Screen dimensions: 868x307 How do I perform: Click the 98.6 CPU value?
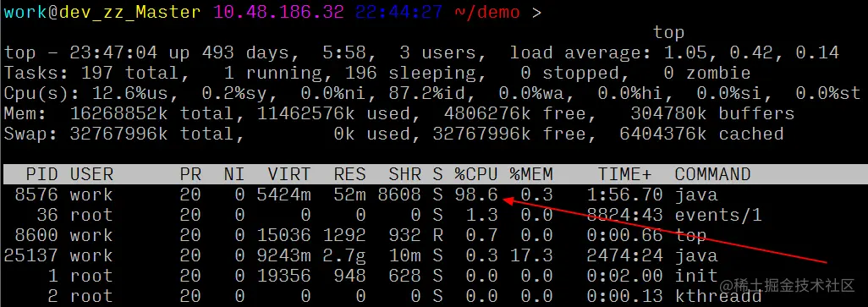coord(476,195)
